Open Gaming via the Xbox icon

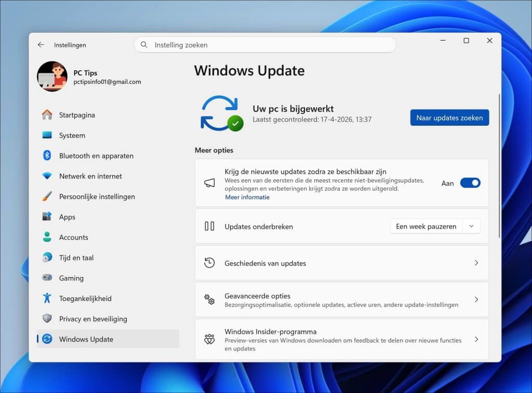pyautogui.click(x=47, y=278)
